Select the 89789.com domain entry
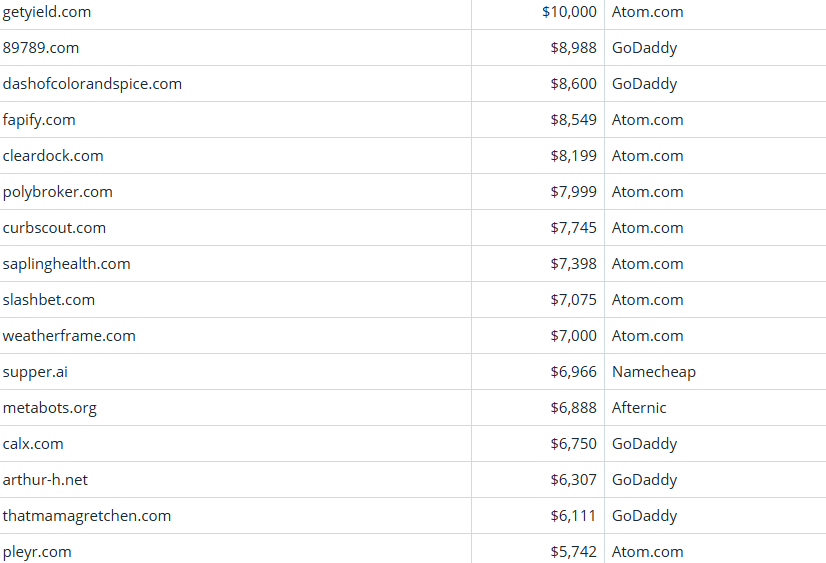826x563 pixels. tap(41, 48)
